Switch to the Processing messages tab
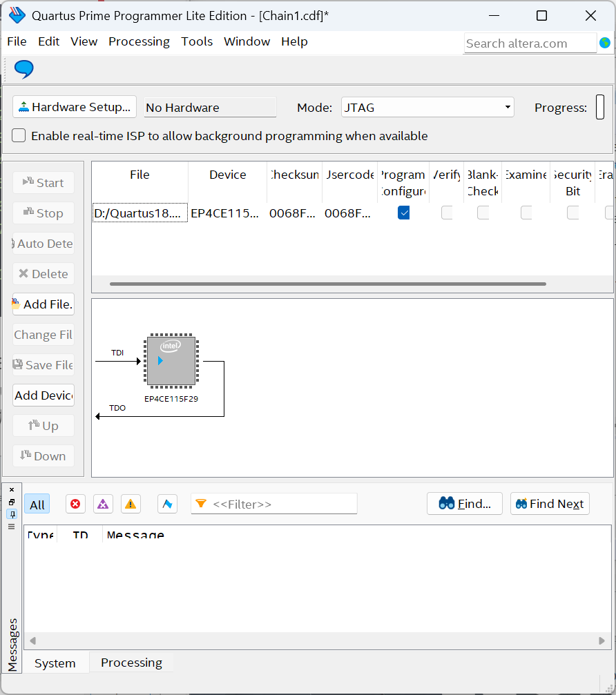The image size is (616, 695). pos(131,662)
